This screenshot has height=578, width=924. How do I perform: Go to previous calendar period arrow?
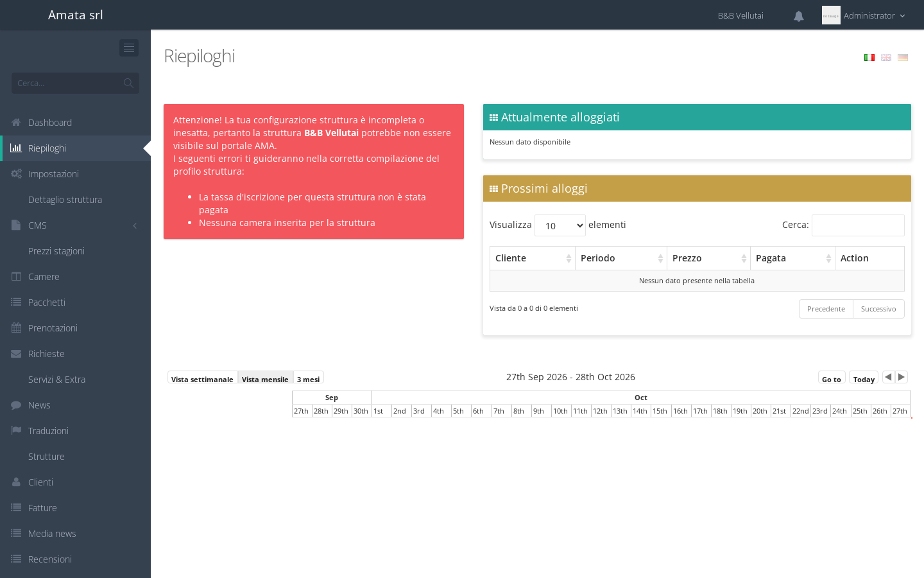[888, 377]
